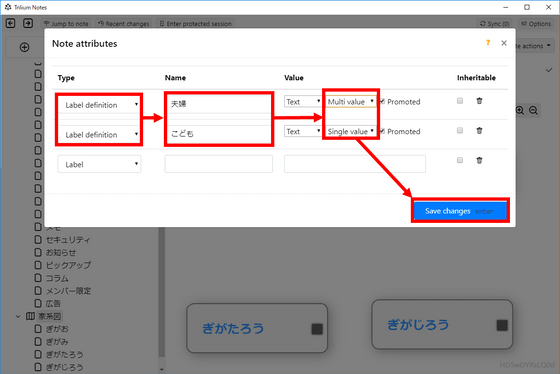Toggle Promoted checkbox for こども
The width and height of the screenshot is (560, 374).
[x=382, y=131]
